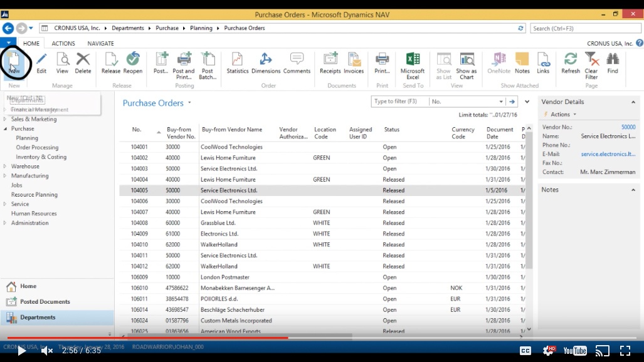Apply filter with the arrow button
The height and width of the screenshot is (362, 644).
point(512,101)
